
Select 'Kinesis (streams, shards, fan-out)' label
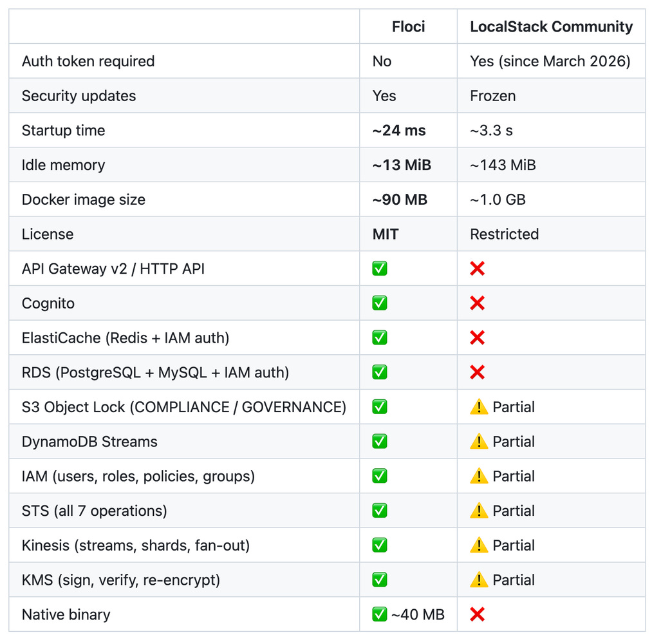coord(136,545)
